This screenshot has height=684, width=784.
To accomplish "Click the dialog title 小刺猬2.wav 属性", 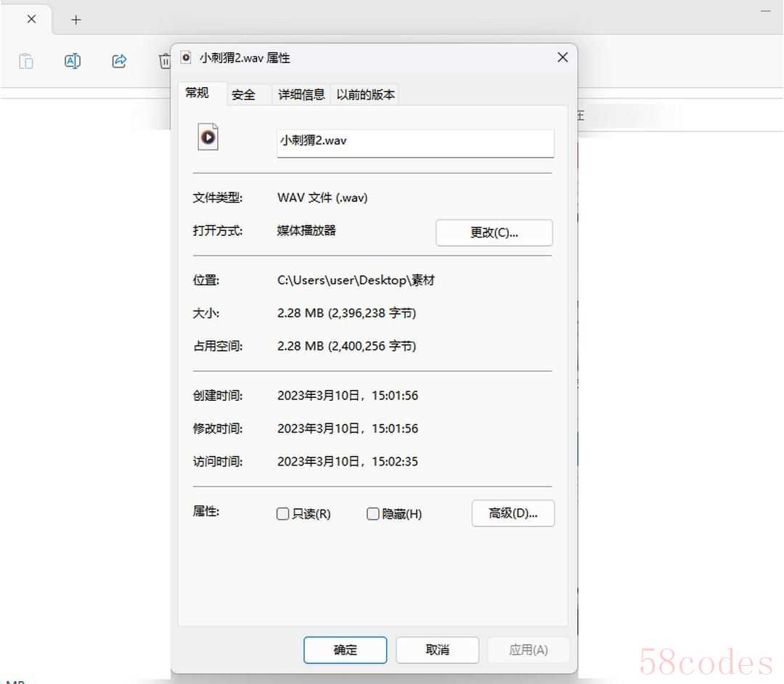I will tap(245, 58).
